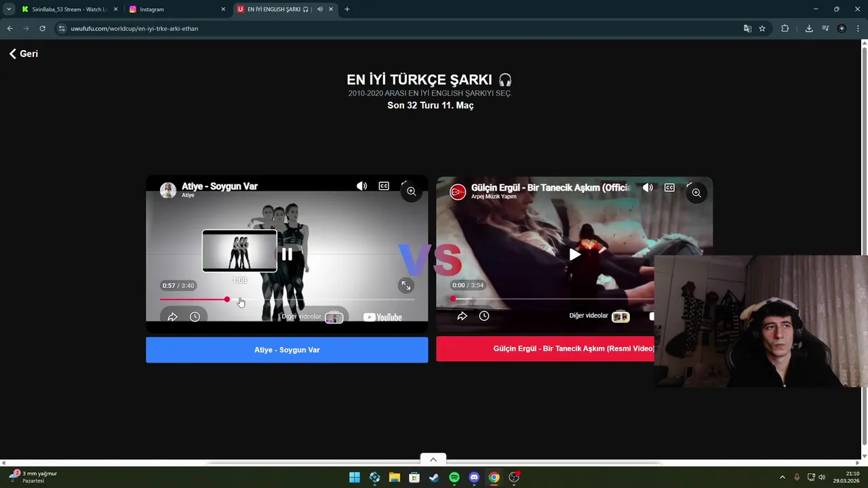Image resolution: width=868 pixels, height=488 pixels.
Task: Open the Arpej Müzik Yapım channel avatar
Action: [x=458, y=192]
